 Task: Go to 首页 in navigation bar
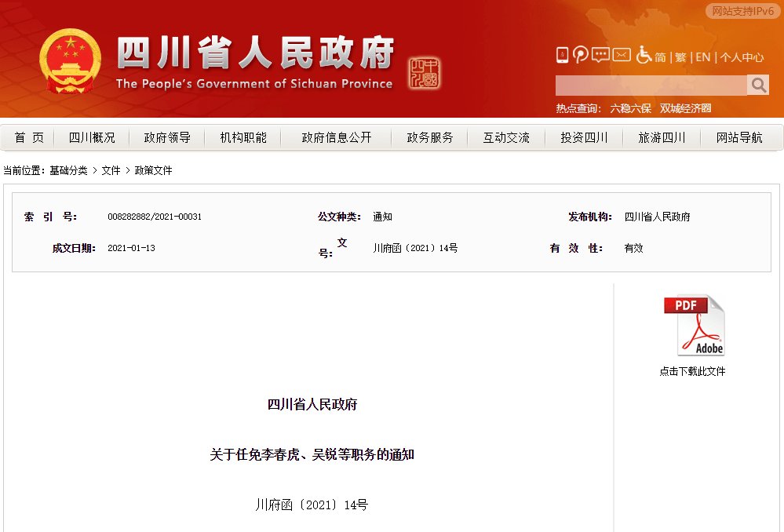pos(29,137)
